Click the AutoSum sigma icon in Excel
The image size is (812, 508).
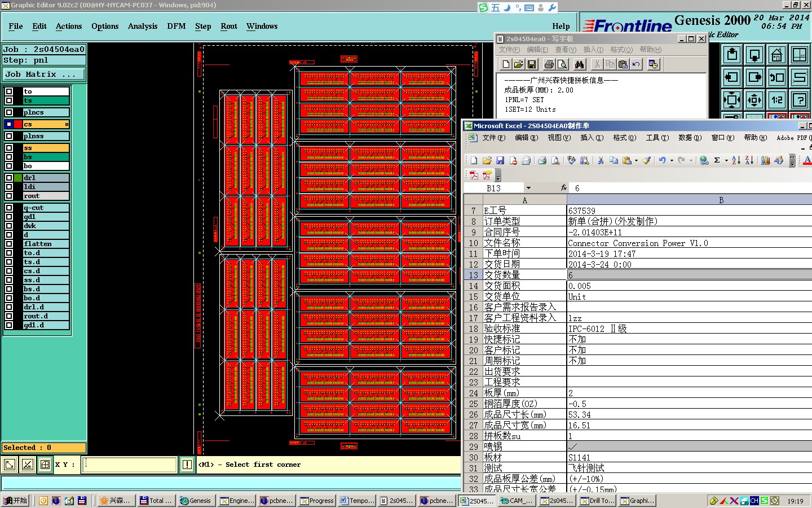717,160
